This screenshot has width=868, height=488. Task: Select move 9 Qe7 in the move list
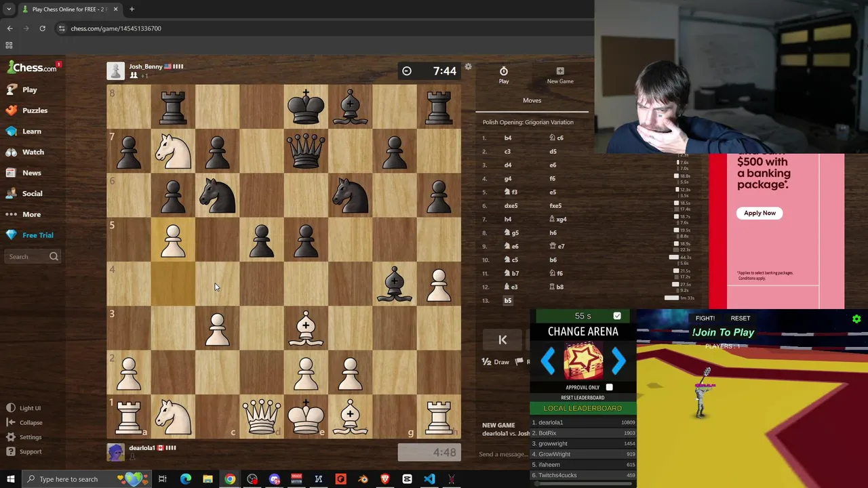coord(557,246)
